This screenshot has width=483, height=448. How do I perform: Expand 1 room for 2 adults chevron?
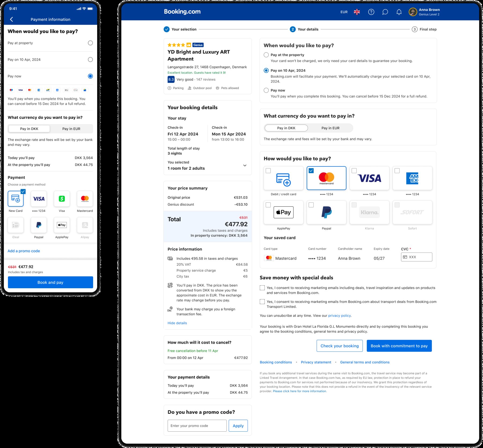pyautogui.click(x=245, y=165)
